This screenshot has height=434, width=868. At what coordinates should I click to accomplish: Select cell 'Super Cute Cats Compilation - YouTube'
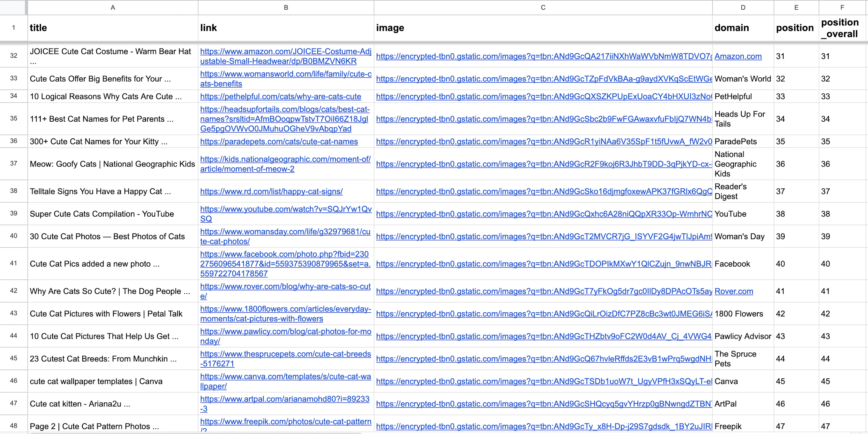click(x=113, y=214)
